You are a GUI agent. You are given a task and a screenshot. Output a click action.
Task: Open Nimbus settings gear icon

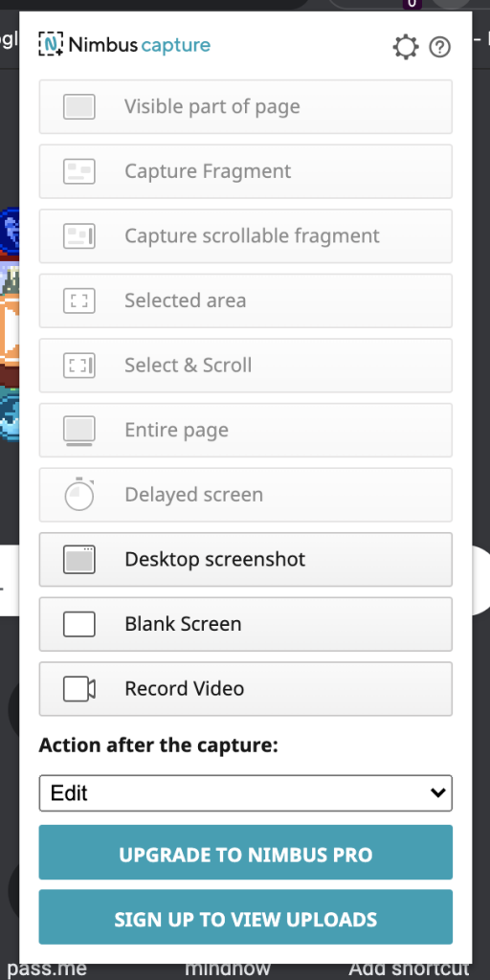[x=405, y=47]
